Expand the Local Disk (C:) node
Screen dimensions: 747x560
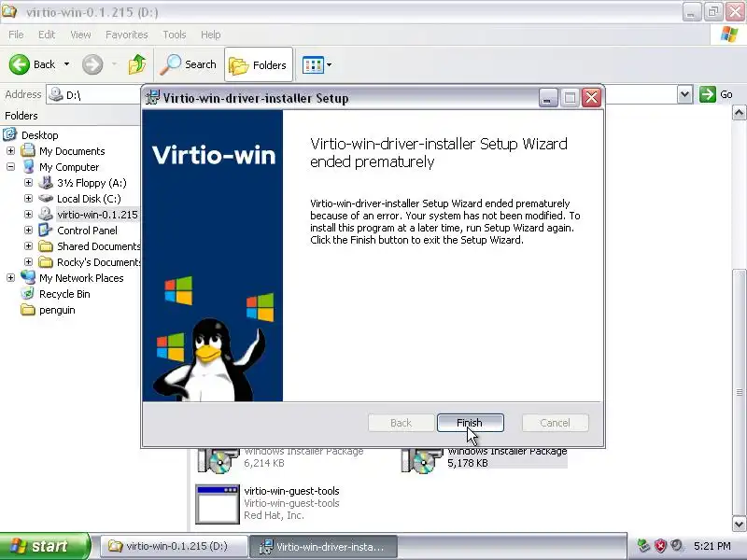[x=28, y=199]
